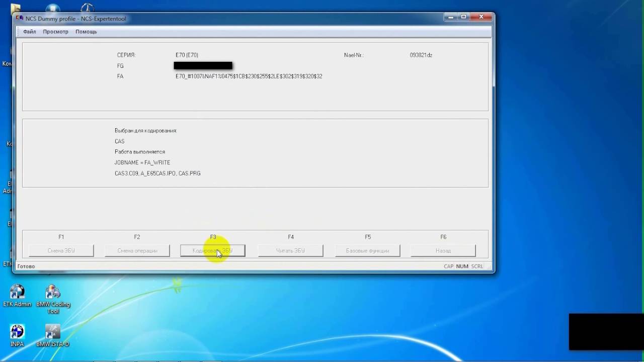Close the NCS-Expertentool window

point(480,17)
